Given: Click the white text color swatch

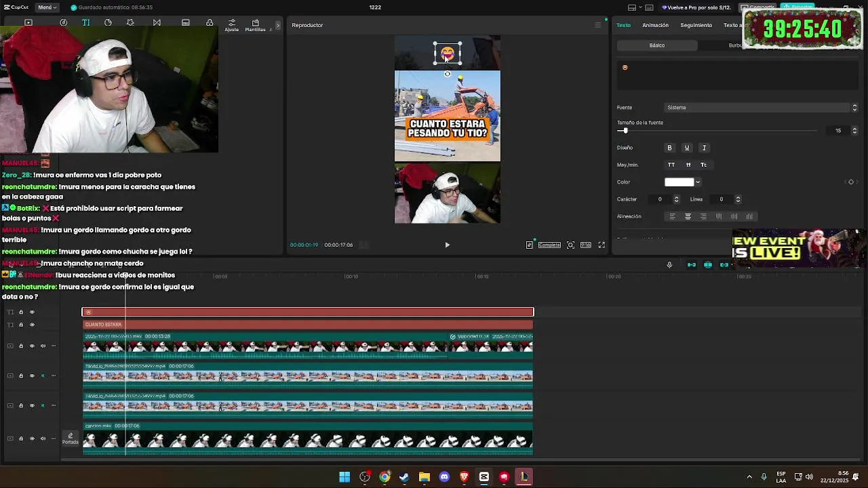Looking at the screenshot, I should click(679, 182).
